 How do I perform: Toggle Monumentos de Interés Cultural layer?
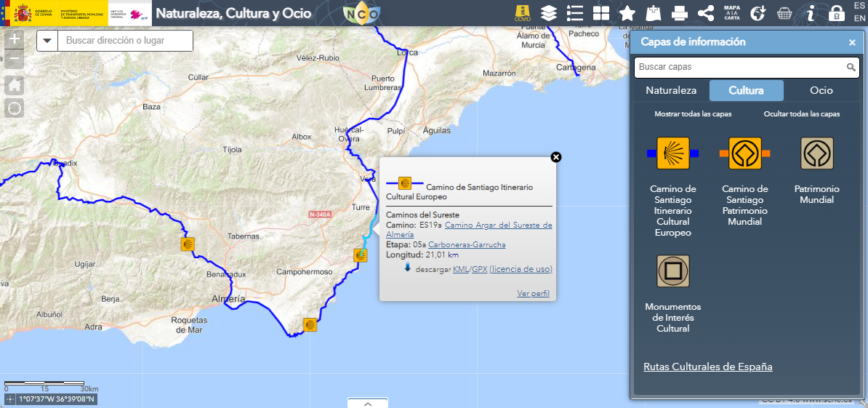(672, 271)
